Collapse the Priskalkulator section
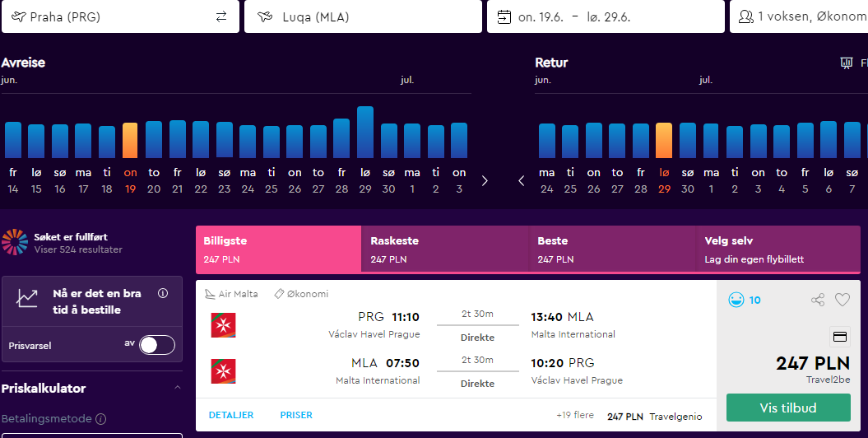 coord(177,388)
